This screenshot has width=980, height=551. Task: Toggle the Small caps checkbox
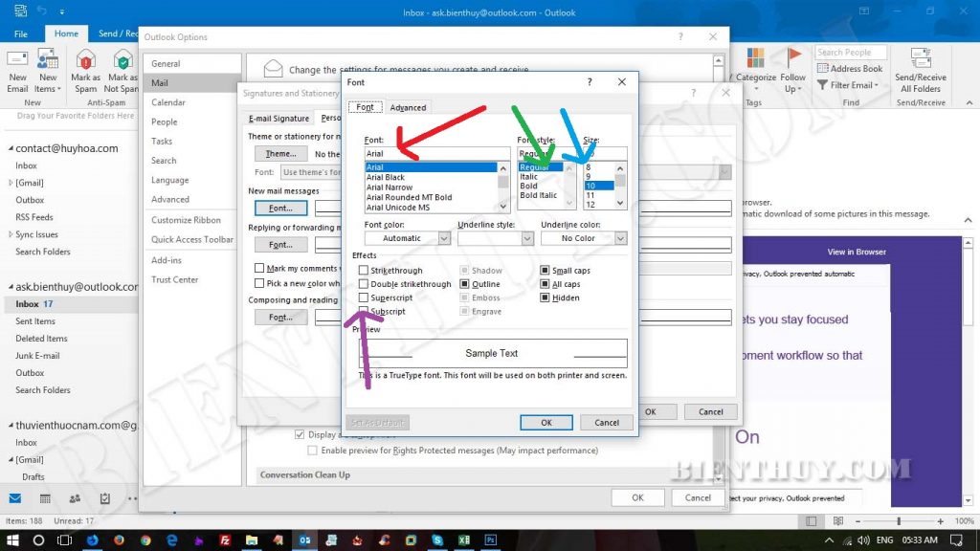545,271
